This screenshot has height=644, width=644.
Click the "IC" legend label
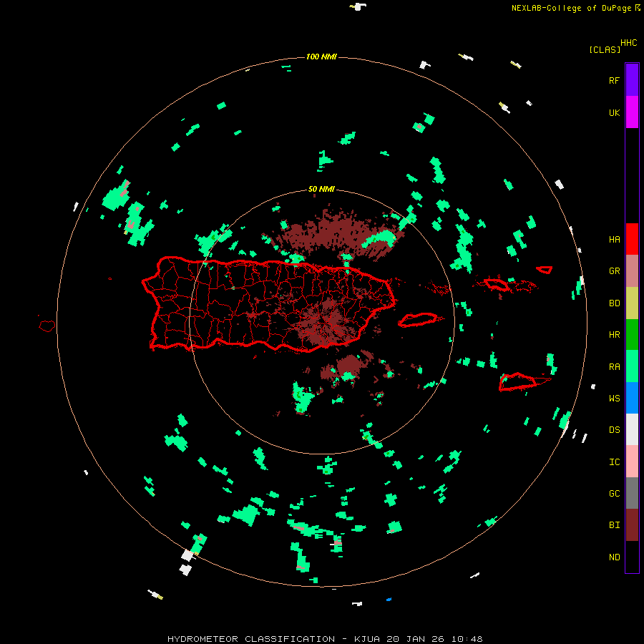pyautogui.click(x=614, y=462)
